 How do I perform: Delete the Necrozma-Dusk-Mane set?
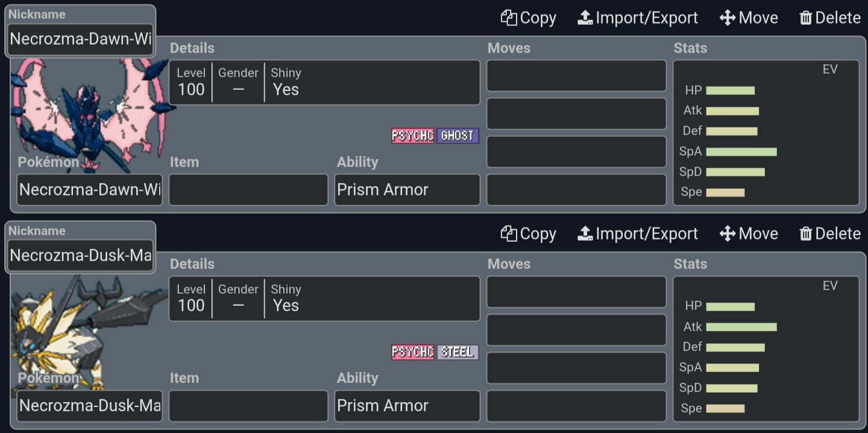tap(830, 234)
